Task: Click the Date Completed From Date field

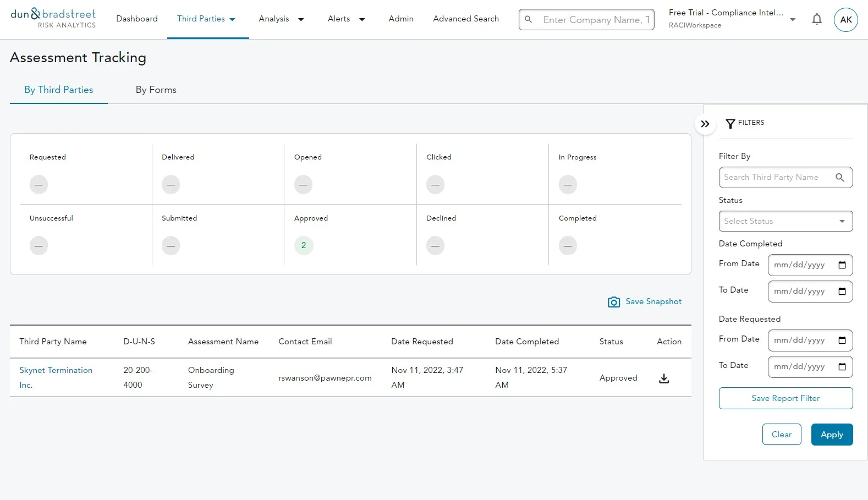Action: 810,265
